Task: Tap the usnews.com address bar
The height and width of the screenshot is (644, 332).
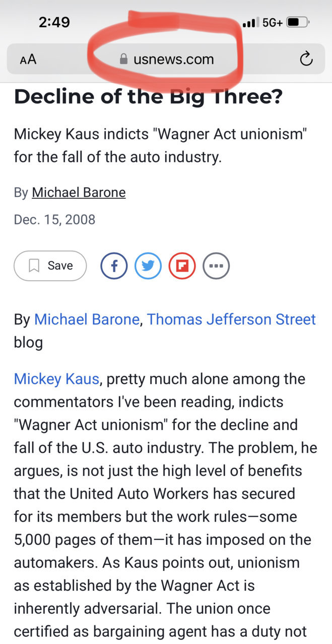Action: [166, 59]
